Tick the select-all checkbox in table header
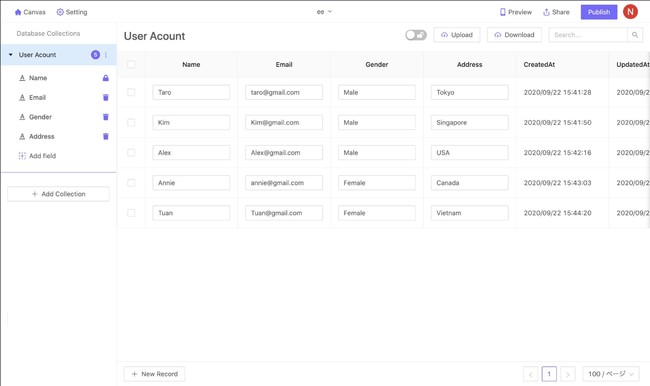This screenshot has width=650, height=386. click(x=131, y=64)
